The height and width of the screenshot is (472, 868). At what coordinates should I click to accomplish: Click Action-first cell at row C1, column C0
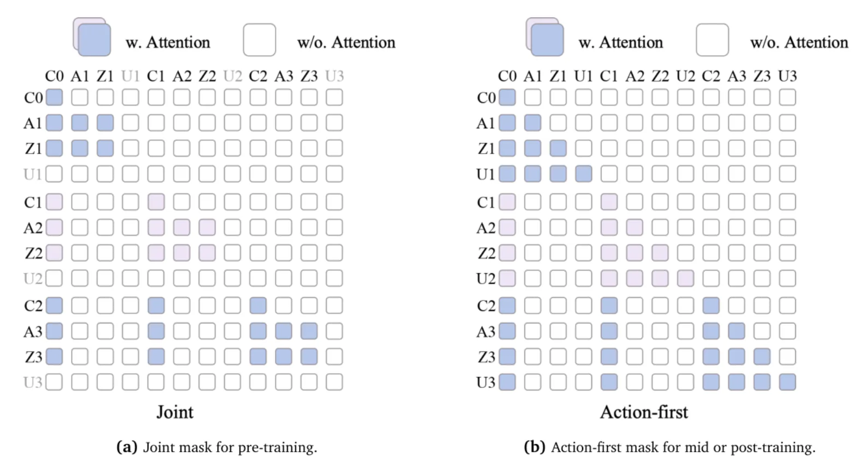(x=507, y=202)
